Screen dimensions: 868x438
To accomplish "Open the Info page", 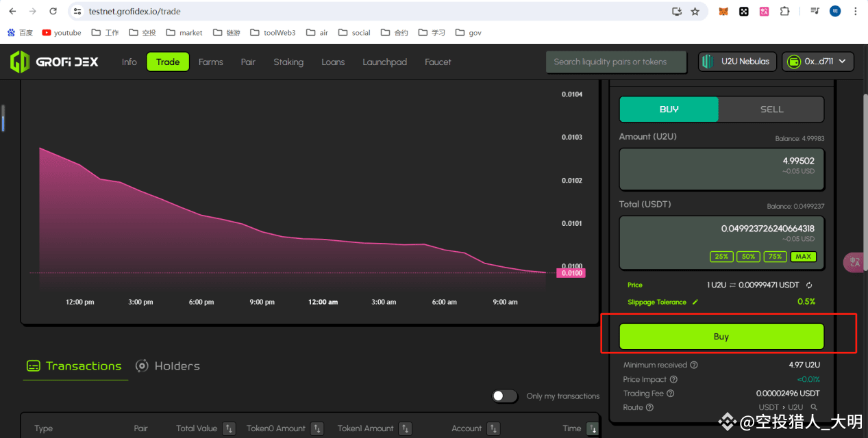I will pyautogui.click(x=129, y=62).
